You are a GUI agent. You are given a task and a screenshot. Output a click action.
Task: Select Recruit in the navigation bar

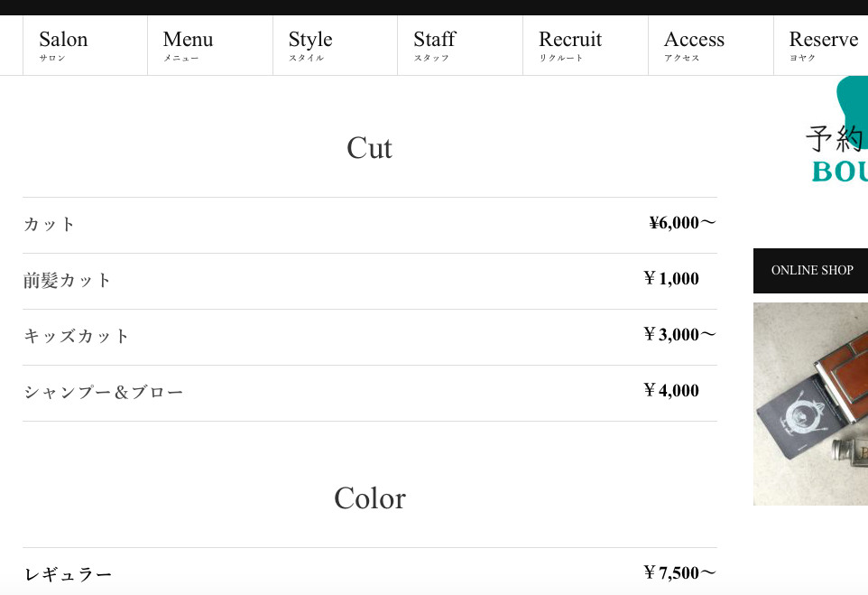pyautogui.click(x=570, y=45)
